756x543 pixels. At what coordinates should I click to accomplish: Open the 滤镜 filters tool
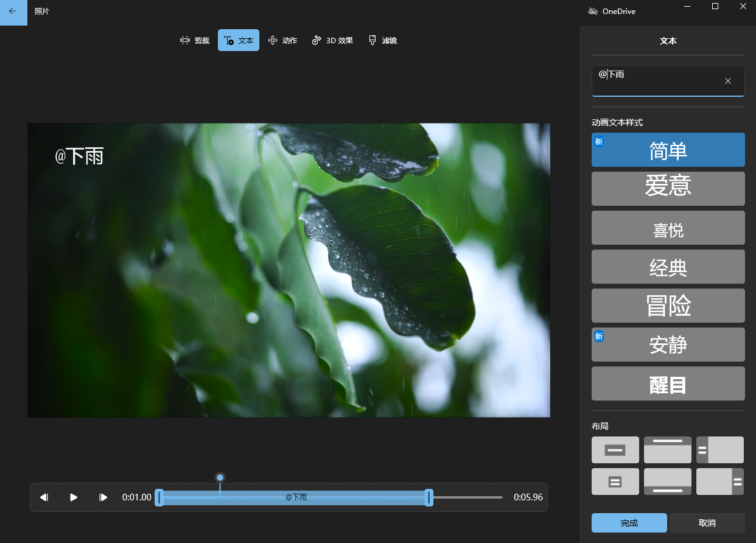(x=383, y=40)
